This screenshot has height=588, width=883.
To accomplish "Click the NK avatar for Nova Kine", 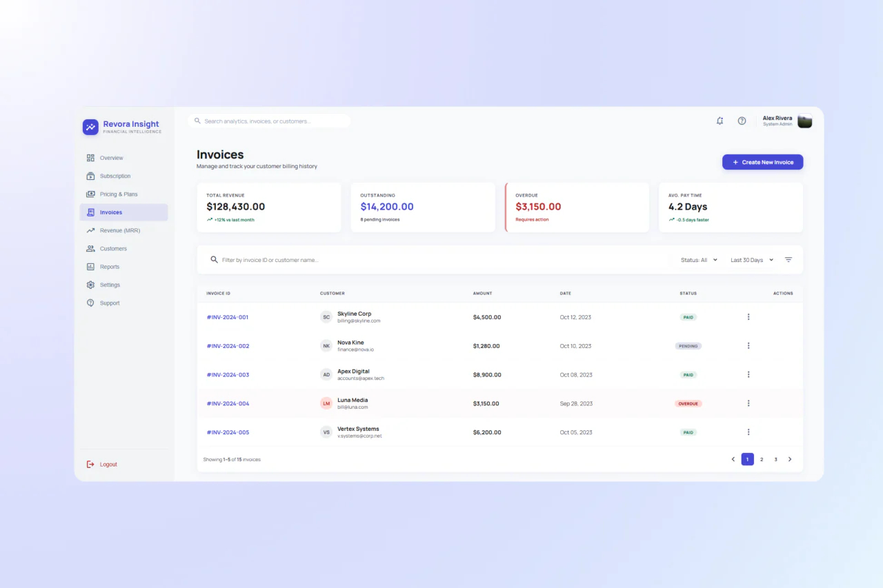I will [x=326, y=346].
